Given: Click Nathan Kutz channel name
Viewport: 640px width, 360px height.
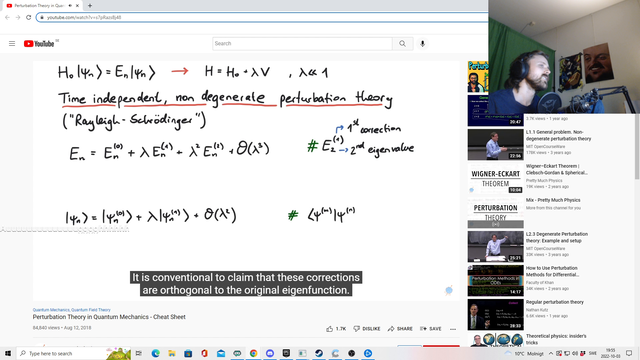Looking at the screenshot, I should click(x=537, y=310).
